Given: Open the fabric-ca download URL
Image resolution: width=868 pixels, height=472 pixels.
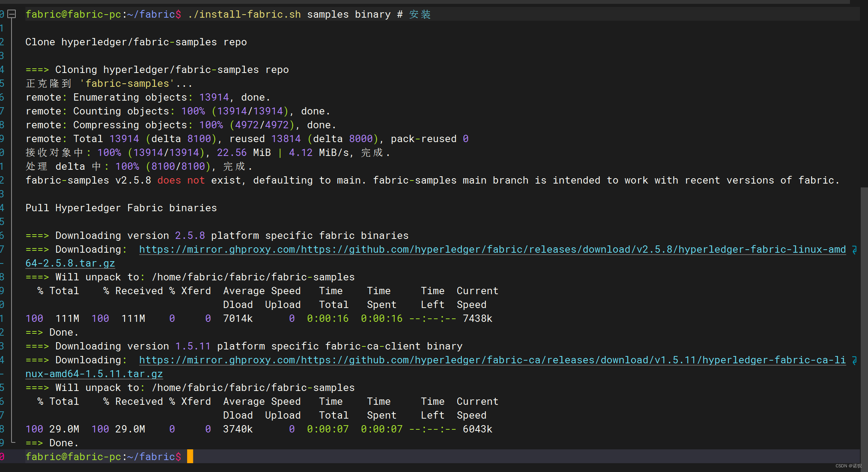Looking at the screenshot, I should pos(492,360).
